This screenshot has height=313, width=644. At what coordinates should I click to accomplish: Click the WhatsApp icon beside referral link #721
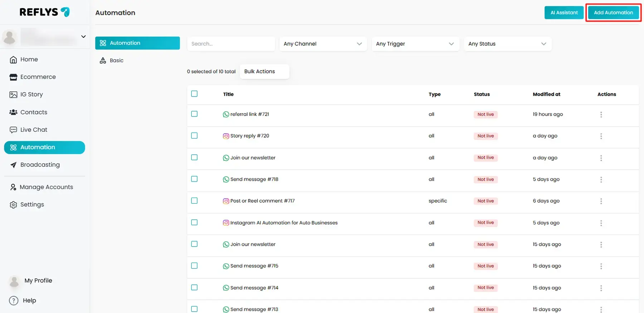(x=226, y=114)
